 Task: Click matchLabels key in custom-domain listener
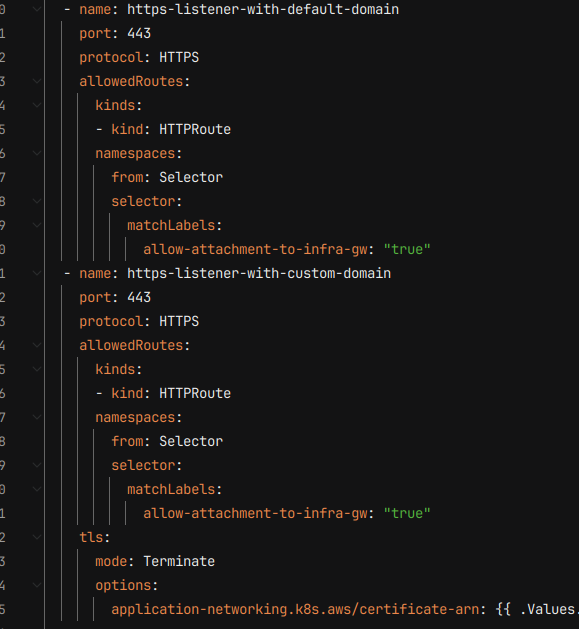[x=171, y=489]
